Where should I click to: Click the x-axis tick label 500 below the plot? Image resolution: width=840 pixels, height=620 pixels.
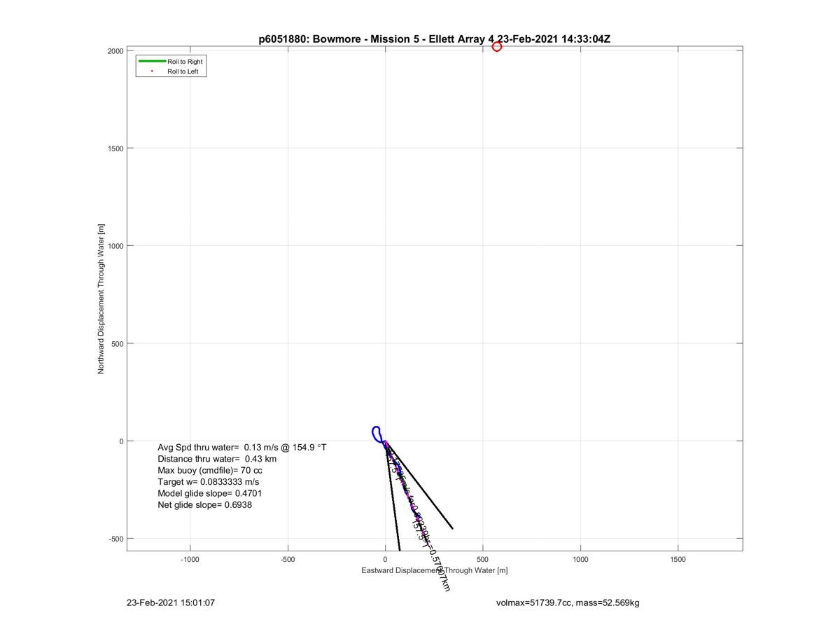(482, 560)
